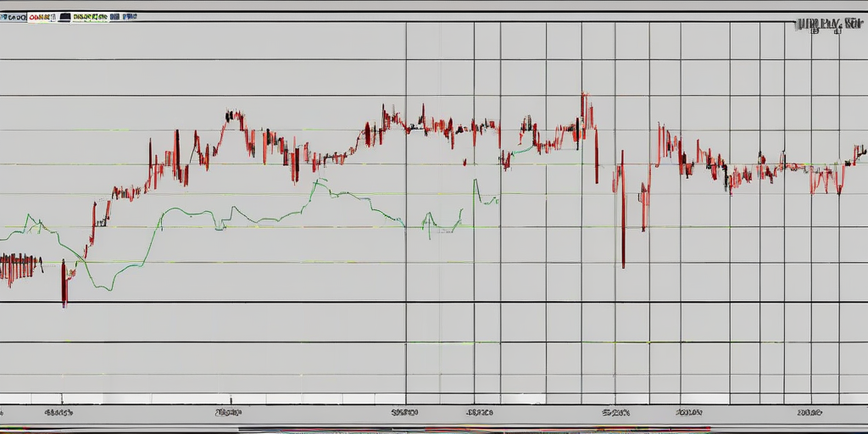
Task: Click the first gray legend label at far left
Action: coord(14,16)
